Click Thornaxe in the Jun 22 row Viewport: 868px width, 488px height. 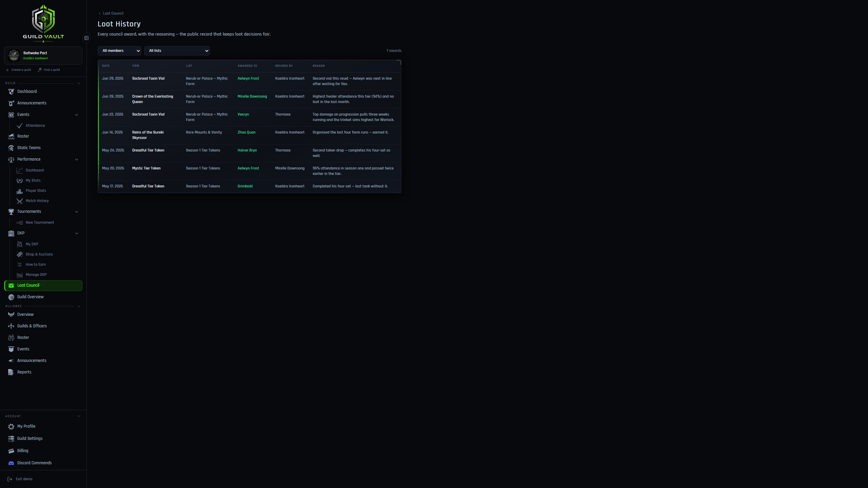tap(283, 115)
